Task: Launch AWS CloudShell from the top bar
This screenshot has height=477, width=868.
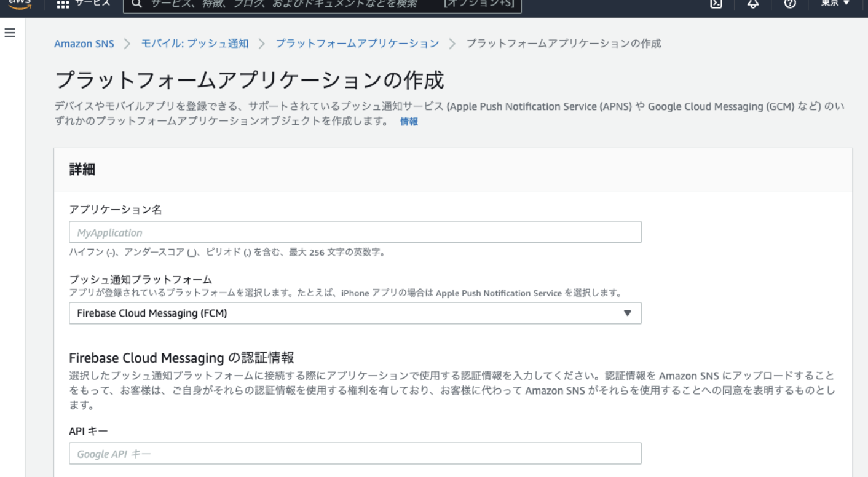Action: (x=716, y=4)
